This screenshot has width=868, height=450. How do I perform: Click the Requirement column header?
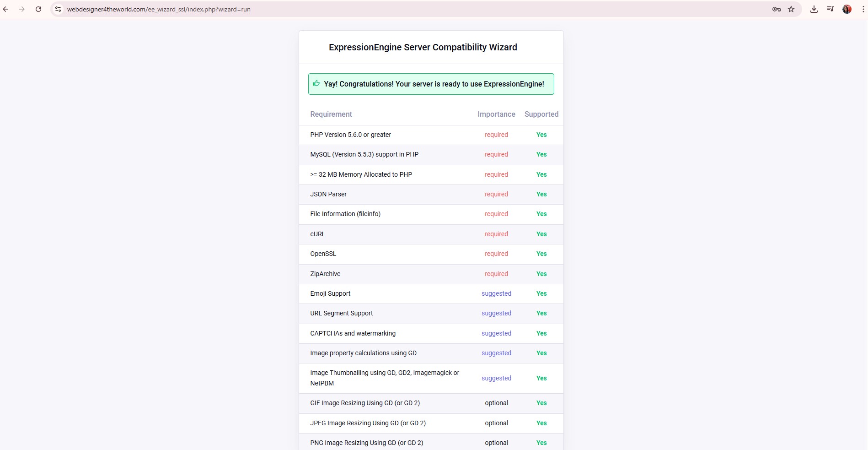[x=331, y=114]
